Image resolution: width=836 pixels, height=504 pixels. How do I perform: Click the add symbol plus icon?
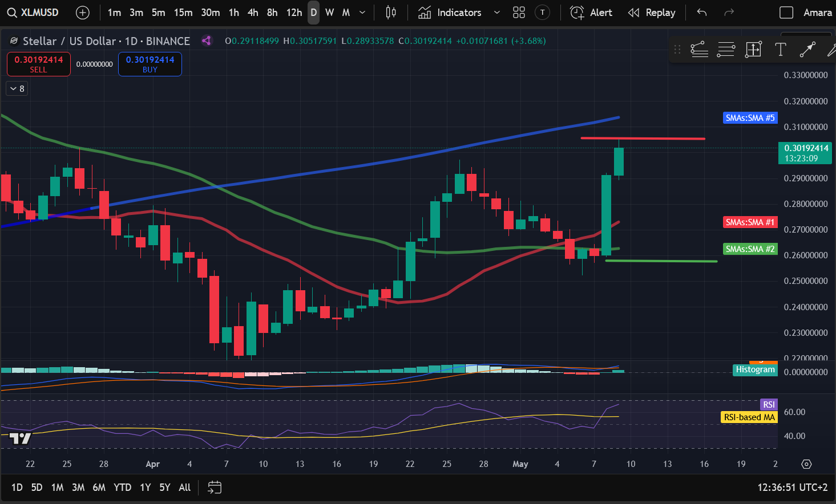[83, 13]
